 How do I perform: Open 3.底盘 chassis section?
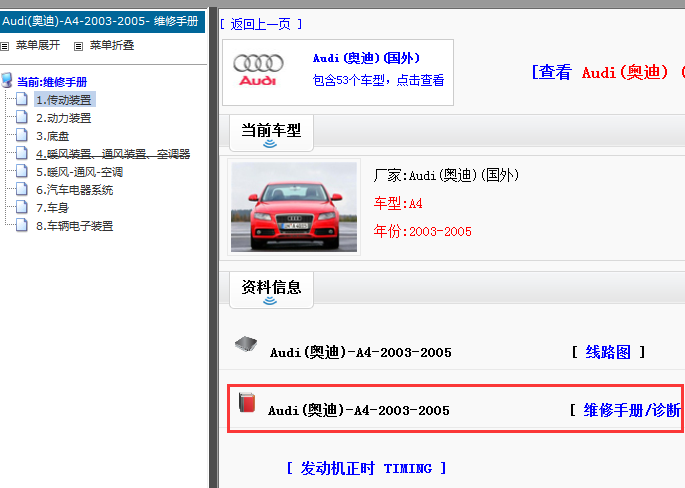pos(53,136)
